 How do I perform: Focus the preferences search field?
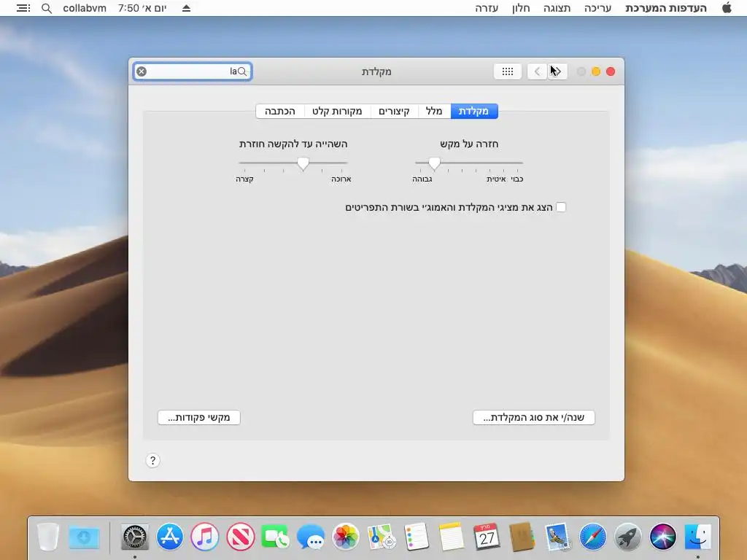pyautogui.click(x=193, y=71)
